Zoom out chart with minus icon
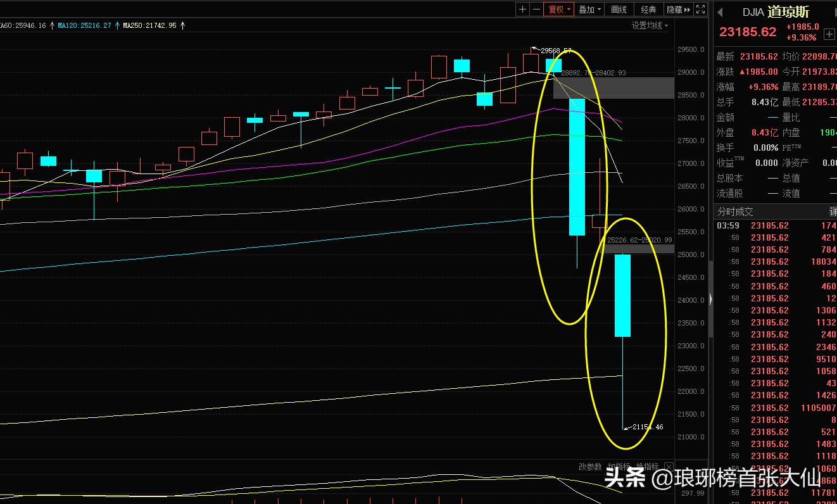The image size is (837, 504). coord(536,9)
